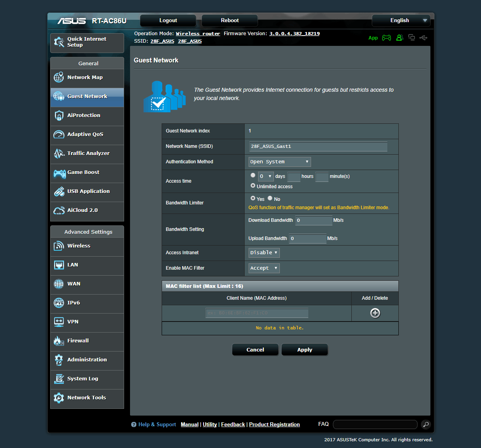
Task: Click the Help & Support question icon
Action: point(134,425)
